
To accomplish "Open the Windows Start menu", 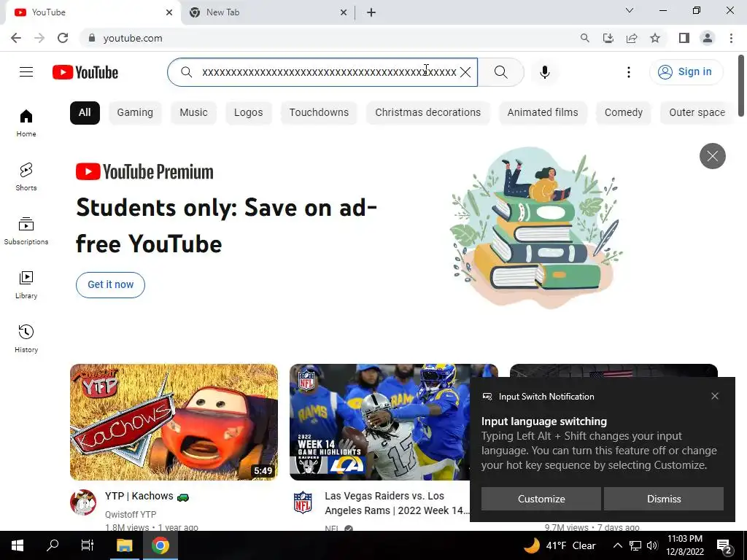I will click(18, 545).
